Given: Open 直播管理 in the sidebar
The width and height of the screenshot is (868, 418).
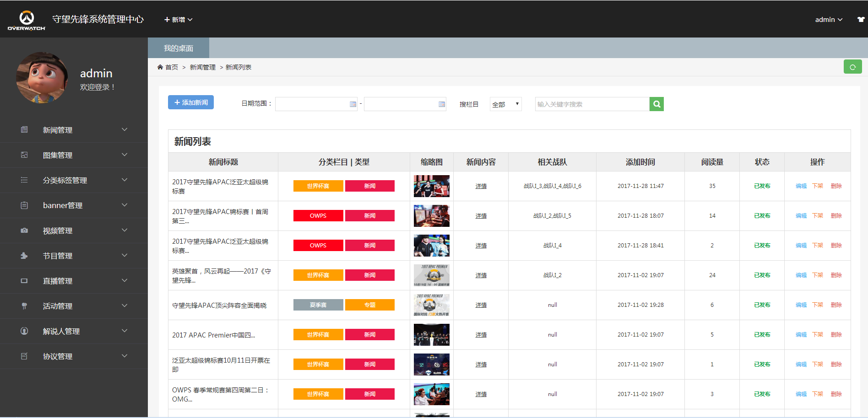Looking at the screenshot, I should click(x=74, y=281).
